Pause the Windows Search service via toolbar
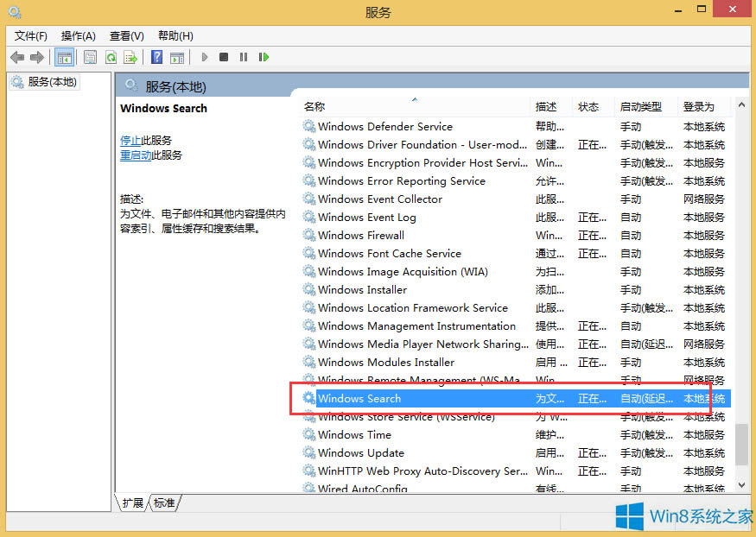Screen dimensions: 756x537 pos(243,57)
